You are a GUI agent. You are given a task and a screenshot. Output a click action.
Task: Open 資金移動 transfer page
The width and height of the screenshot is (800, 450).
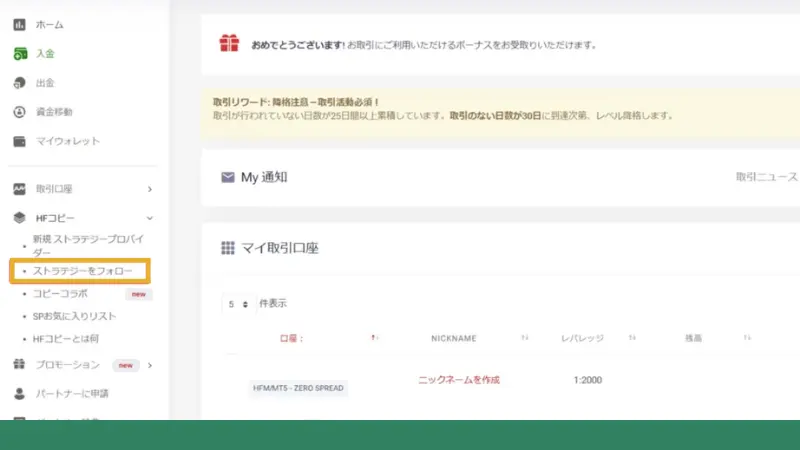coord(54,112)
